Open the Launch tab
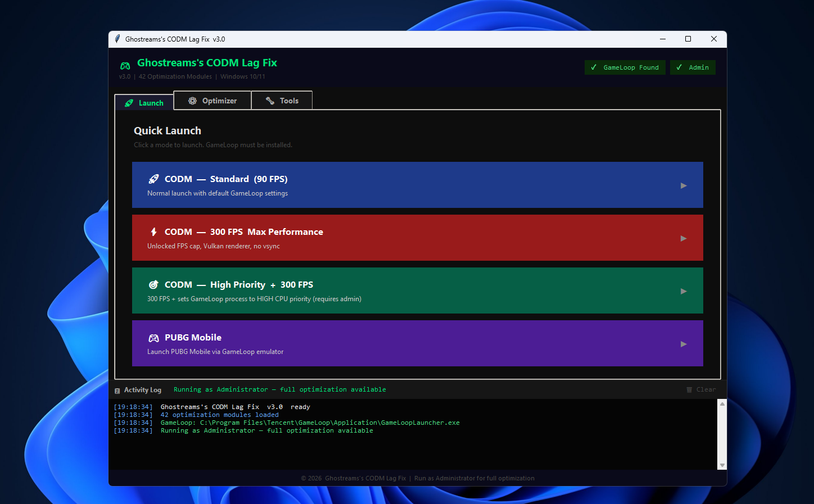814x504 pixels. 144,103
